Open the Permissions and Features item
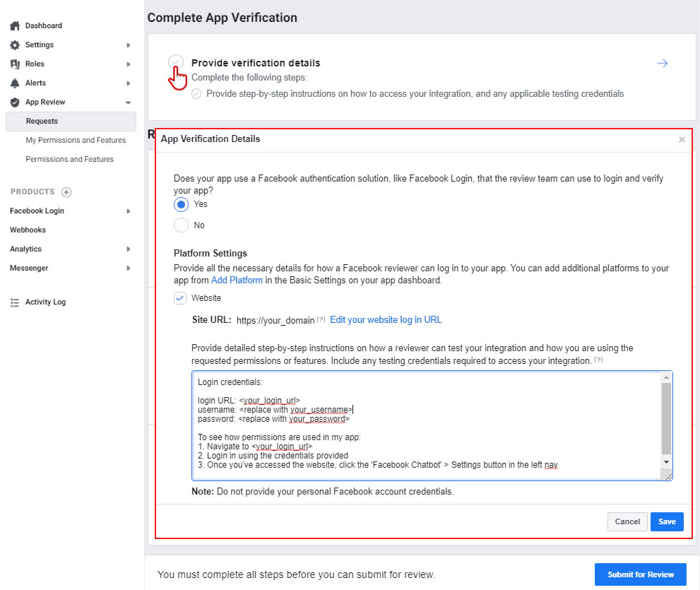The image size is (700, 590). point(69,160)
